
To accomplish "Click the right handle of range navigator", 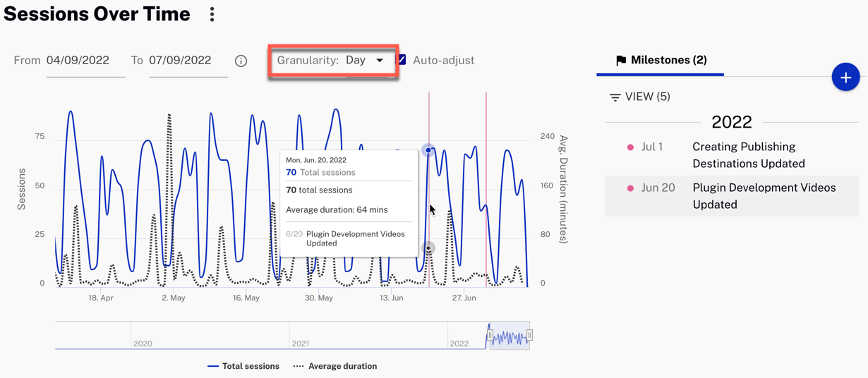I will click(x=529, y=336).
